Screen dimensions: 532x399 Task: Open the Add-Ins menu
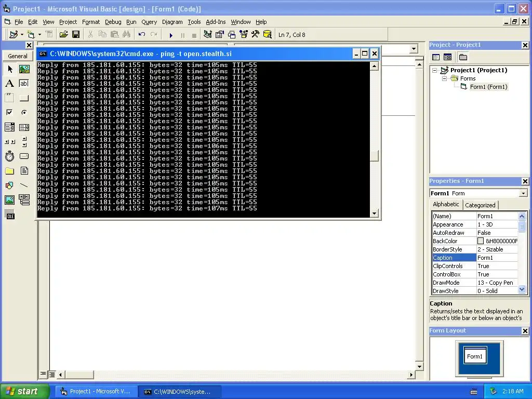[x=216, y=22]
